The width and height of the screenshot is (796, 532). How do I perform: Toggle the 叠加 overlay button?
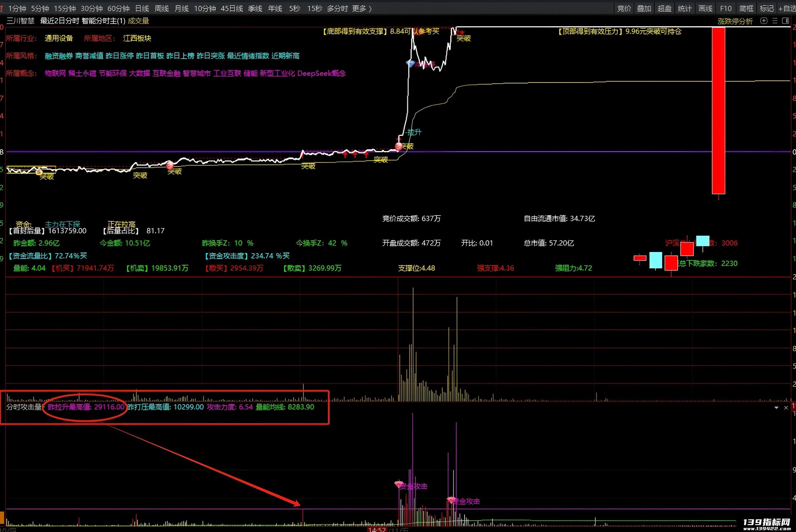[x=644, y=8]
